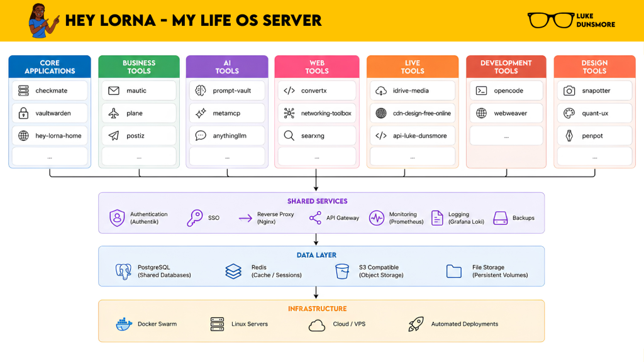Select the Core Applications header
Viewport: 644px width, 362px height.
coord(50,67)
